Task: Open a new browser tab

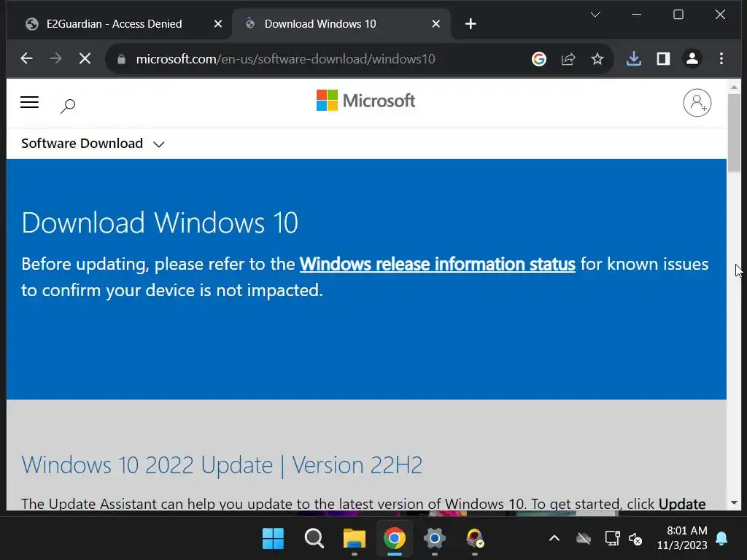Action: 471,24
